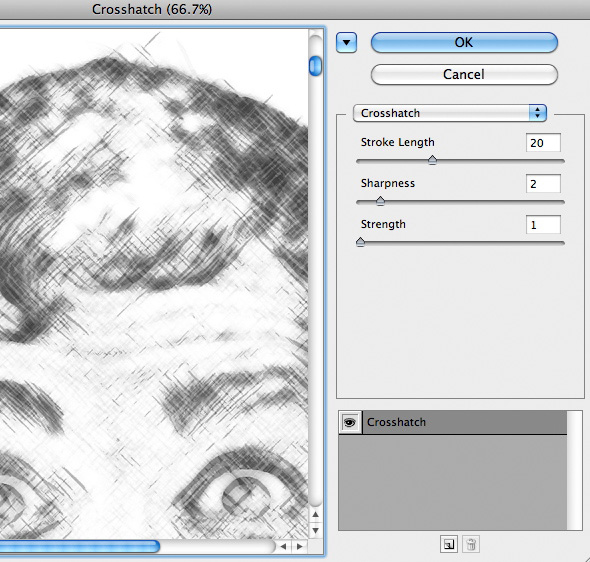The width and height of the screenshot is (590, 562).
Task: Toggle Crosshatch effect layer visibility eye
Action: point(350,422)
